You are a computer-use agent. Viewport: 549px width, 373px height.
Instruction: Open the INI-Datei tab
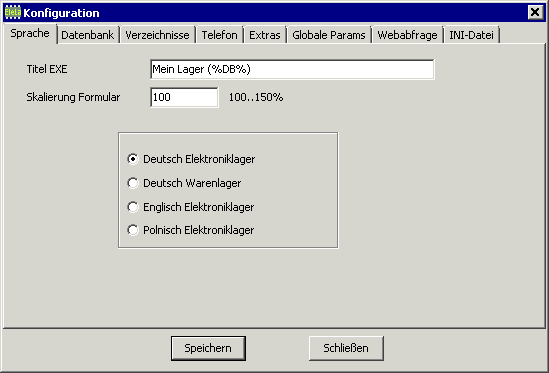pyautogui.click(x=471, y=35)
